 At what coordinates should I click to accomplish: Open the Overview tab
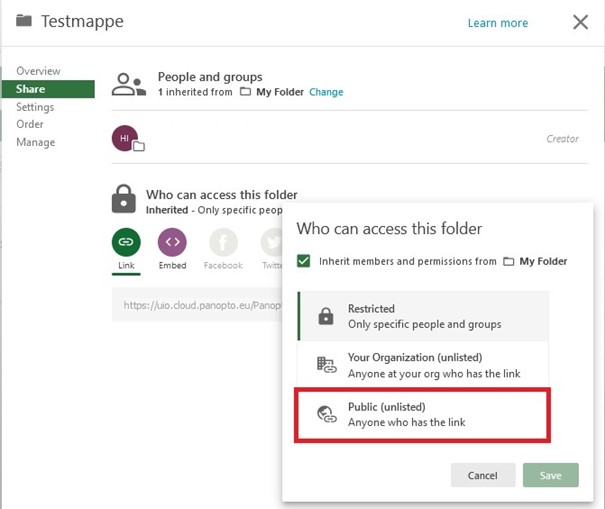pos(38,71)
